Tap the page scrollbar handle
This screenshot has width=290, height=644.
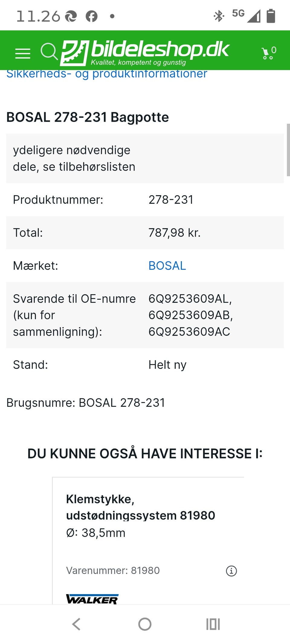pyautogui.click(x=288, y=150)
